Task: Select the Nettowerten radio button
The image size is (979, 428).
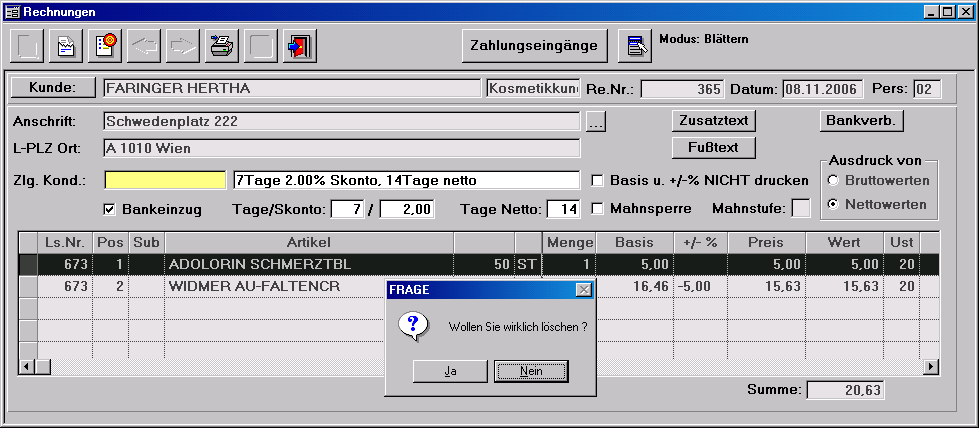Action: [832, 205]
